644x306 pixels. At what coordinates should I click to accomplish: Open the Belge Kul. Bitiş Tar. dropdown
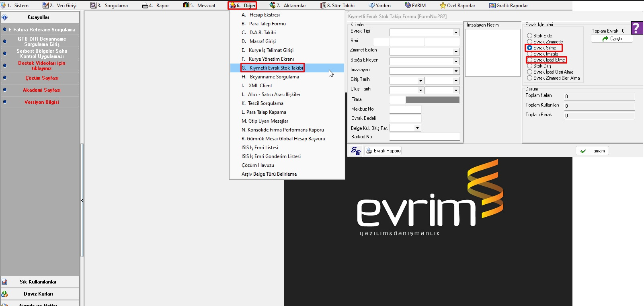click(417, 128)
